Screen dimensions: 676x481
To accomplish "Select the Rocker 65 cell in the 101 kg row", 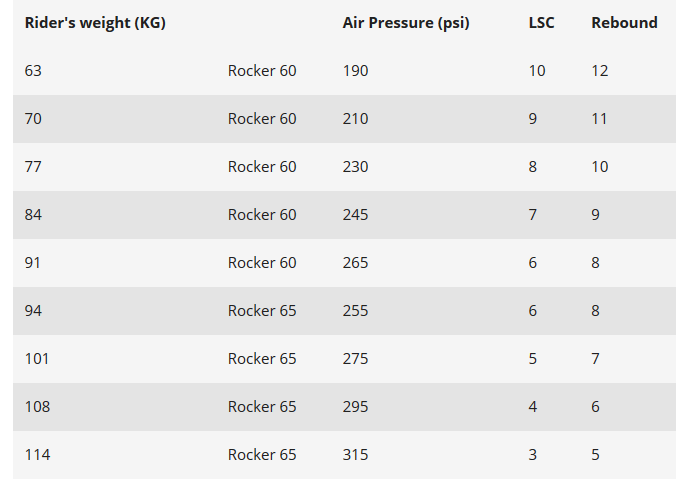I will click(x=262, y=359).
